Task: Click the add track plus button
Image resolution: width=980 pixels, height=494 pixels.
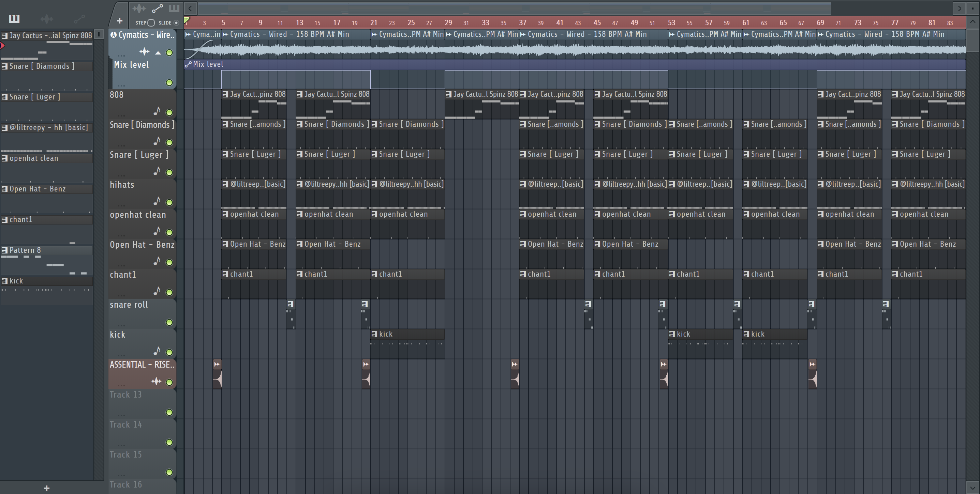Action: pyautogui.click(x=119, y=21)
